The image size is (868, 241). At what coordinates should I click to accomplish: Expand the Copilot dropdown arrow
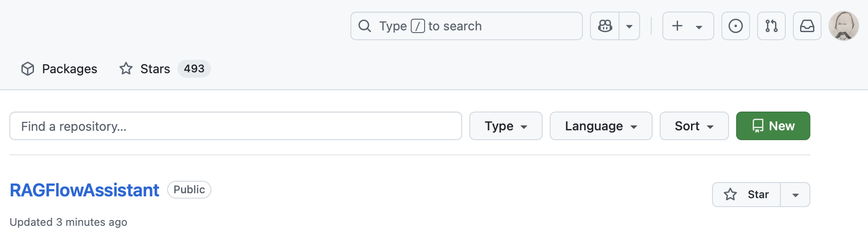click(x=629, y=26)
